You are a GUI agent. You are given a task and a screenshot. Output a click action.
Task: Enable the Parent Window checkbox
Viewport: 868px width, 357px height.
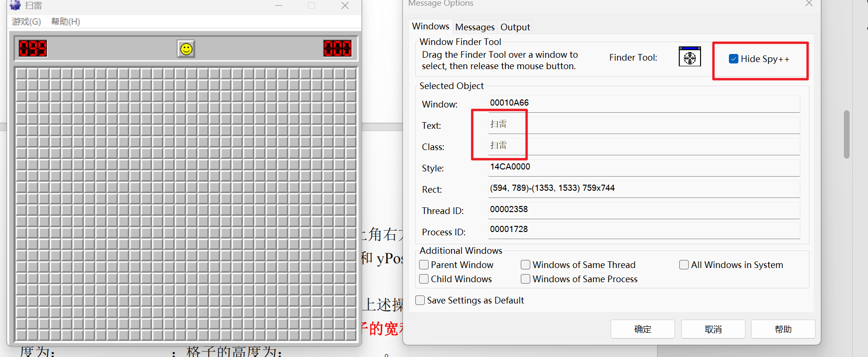[424, 265]
